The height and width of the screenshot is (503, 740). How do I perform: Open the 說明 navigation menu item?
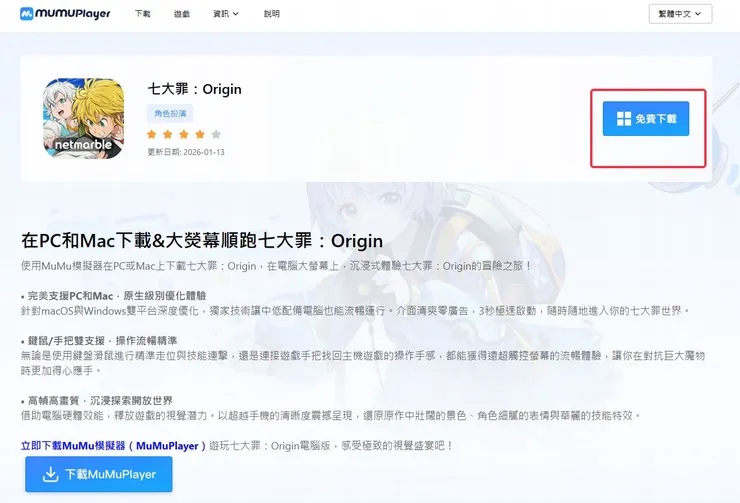tap(272, 14)
